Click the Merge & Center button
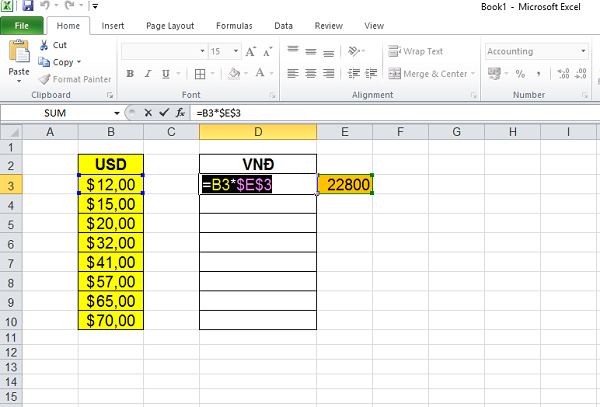This screenshot has height=407, width=600. [x=433, y=73]
